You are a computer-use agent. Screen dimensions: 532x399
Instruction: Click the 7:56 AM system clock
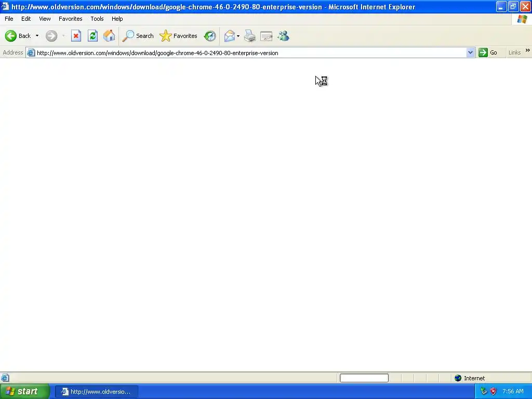click(x=513, y=391)
